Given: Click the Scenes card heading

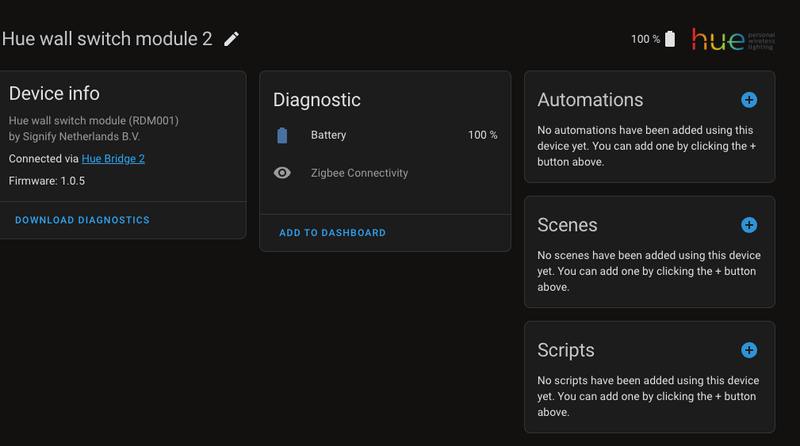Looking at the screenshot, I should (567, 225).
